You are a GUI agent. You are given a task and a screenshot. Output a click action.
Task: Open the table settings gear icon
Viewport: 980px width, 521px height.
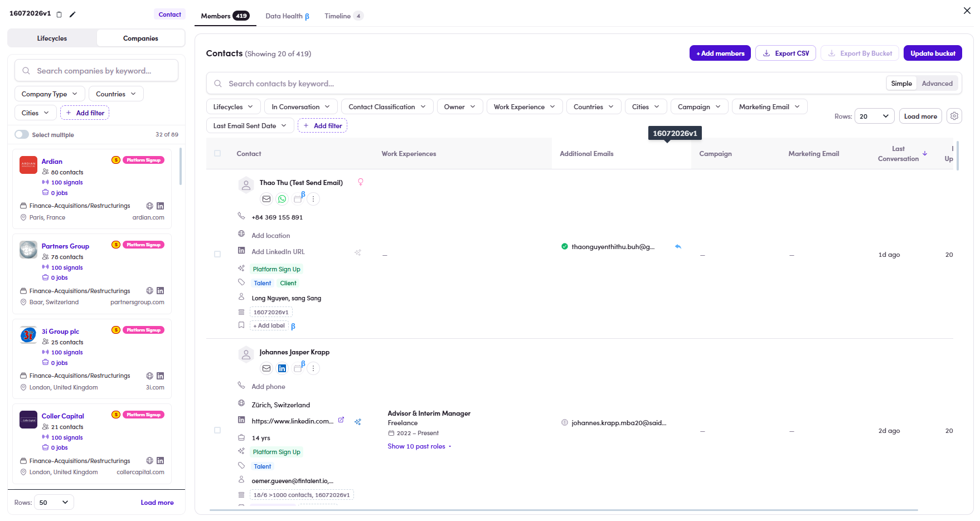pyautogui.click(x=954, y=116)
